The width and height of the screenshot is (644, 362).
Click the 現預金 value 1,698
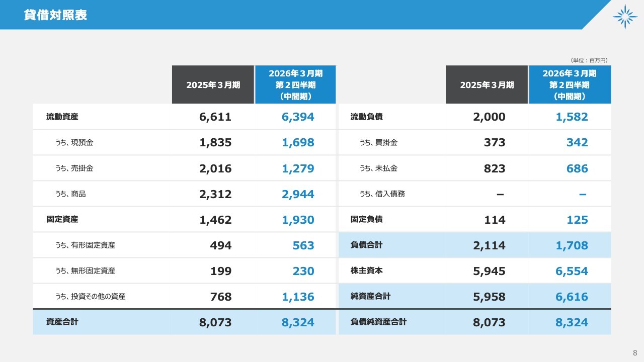[298, 143]
